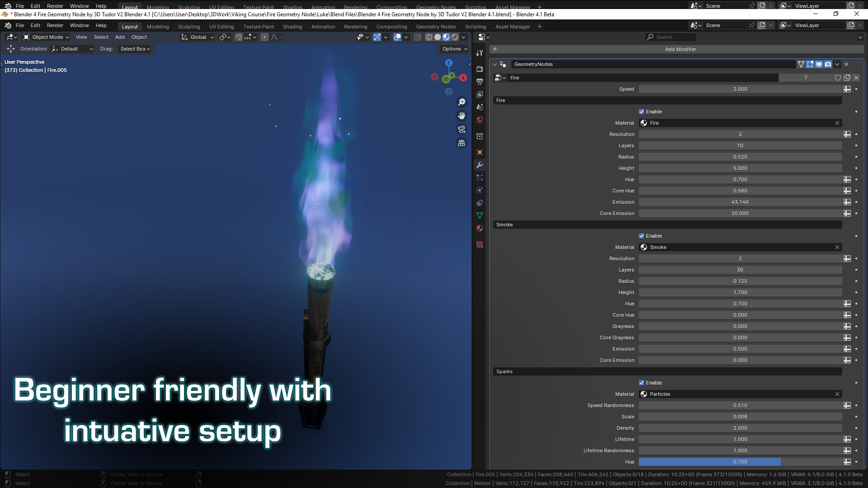Open the Rendering menu

[x=355, y=27]
